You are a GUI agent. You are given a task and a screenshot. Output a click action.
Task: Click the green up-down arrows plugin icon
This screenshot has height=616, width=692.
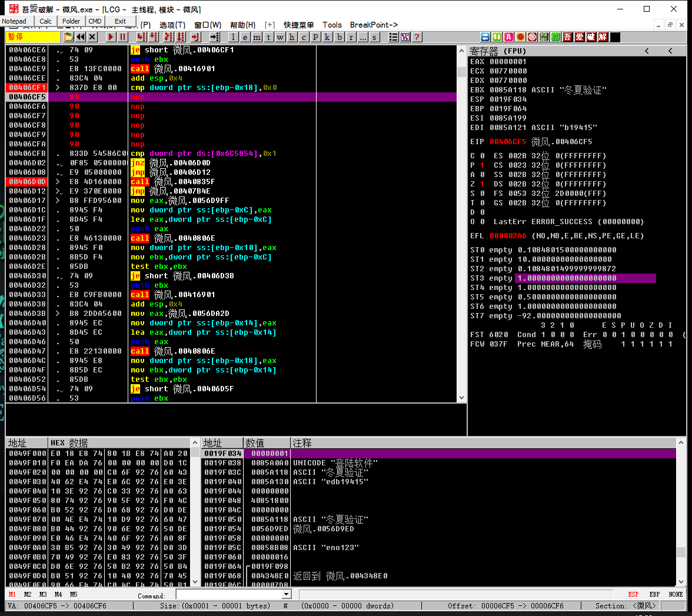497,37
